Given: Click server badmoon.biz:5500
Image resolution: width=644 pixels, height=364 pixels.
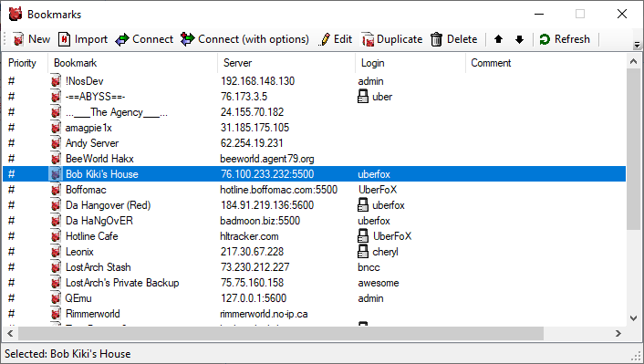Looking at the screenshot, I should click(x=260, y=221).
